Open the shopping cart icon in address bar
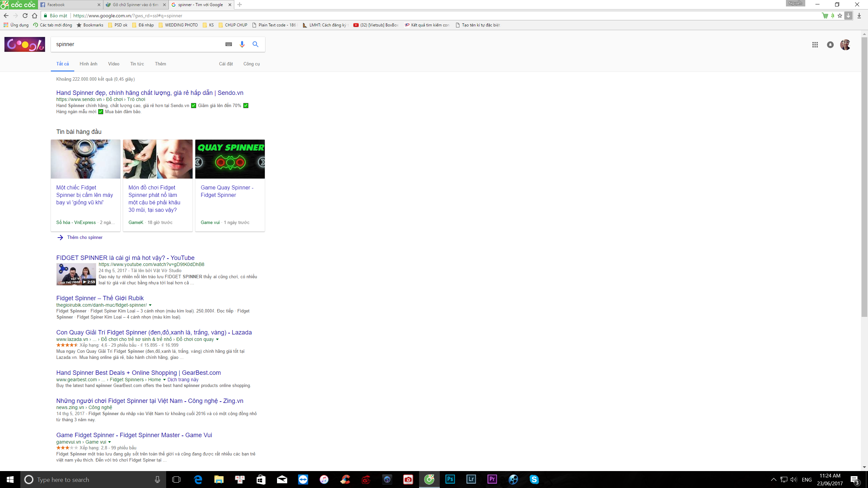 click(x=825, y=16)
